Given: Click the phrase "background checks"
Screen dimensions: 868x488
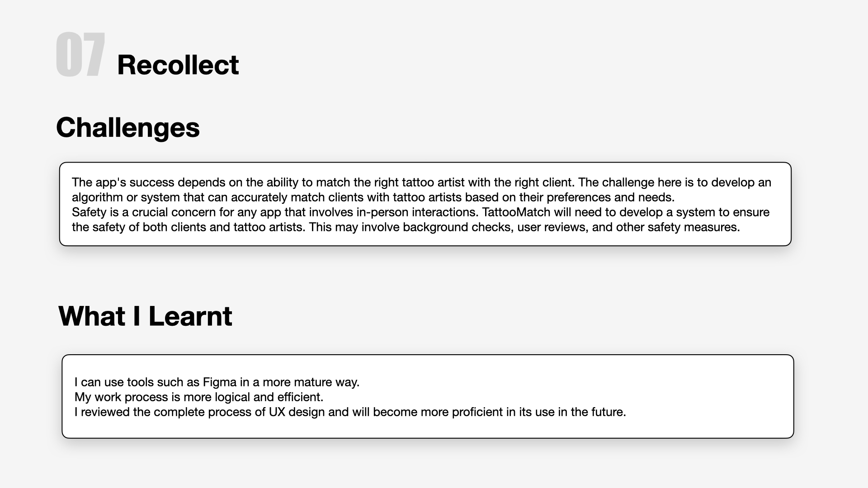Looking at the screenshot, I should 458,227.
